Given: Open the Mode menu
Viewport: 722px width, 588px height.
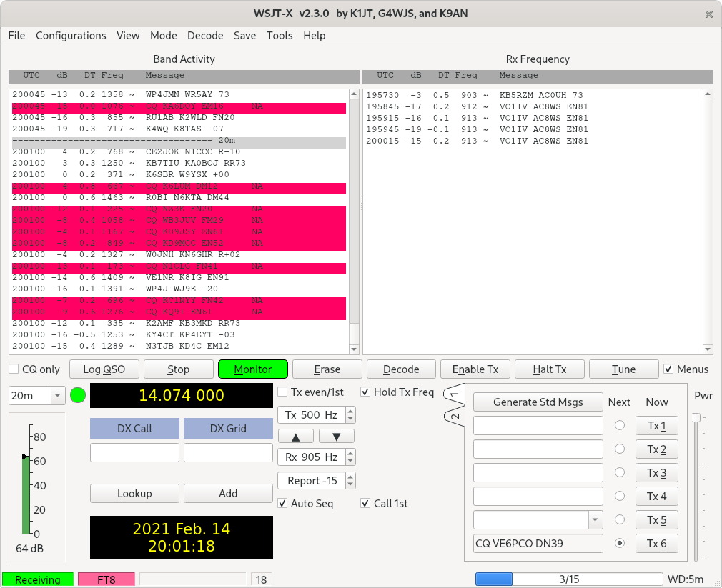Looking at the screenshot, I should click(x=164, y=36).
